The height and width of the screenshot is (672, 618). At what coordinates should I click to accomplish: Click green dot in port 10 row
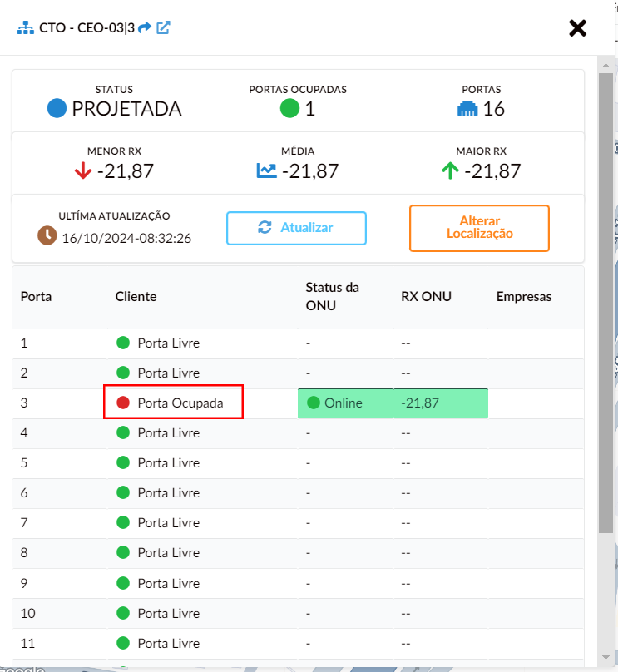[x=123, y=613]
